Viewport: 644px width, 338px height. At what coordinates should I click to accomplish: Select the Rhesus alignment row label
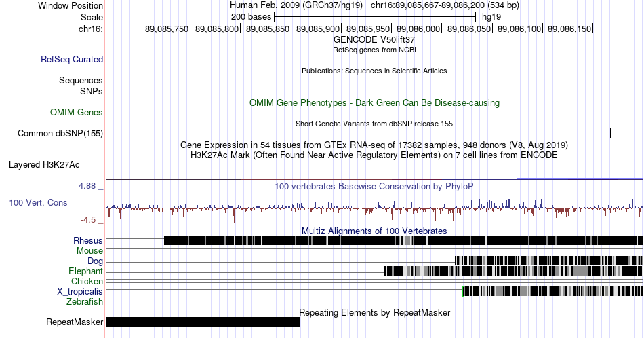tap(88, 240)
